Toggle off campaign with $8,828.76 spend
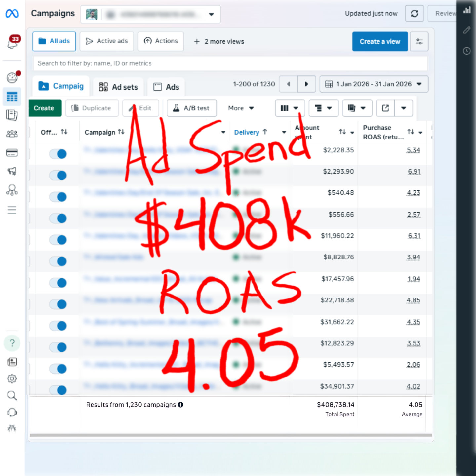This screenshot has width=476, height=476. click(58, 261)
